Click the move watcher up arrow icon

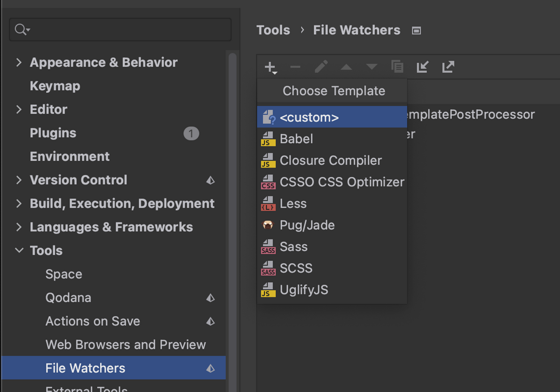(x=346, y=67)
